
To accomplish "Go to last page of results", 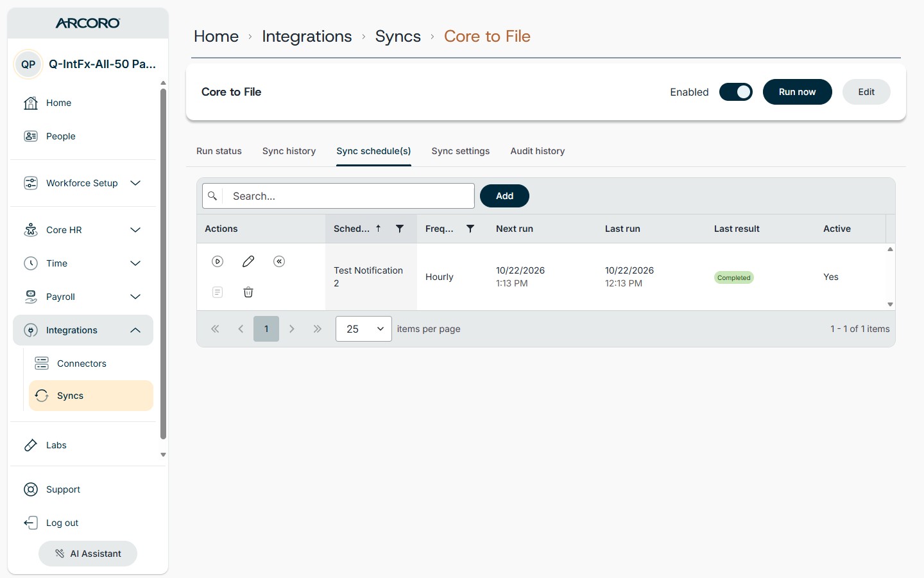I will coord(318,329).
